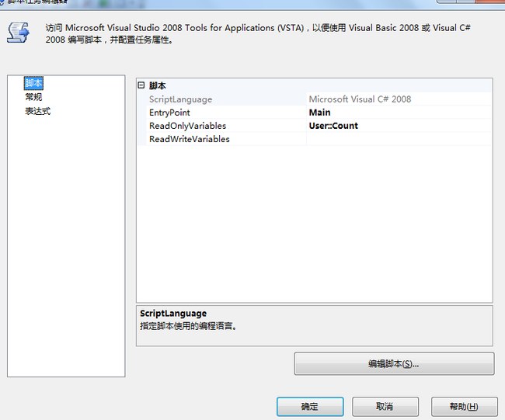
Task: Collapse the 脚本 property category
Action: [x=141, y=85]
